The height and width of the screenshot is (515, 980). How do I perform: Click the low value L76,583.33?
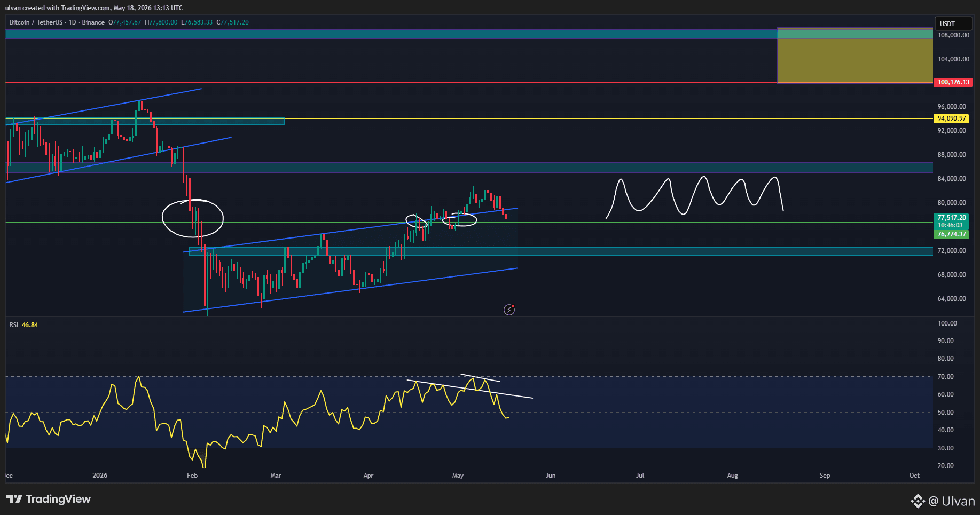coord(197,22)
